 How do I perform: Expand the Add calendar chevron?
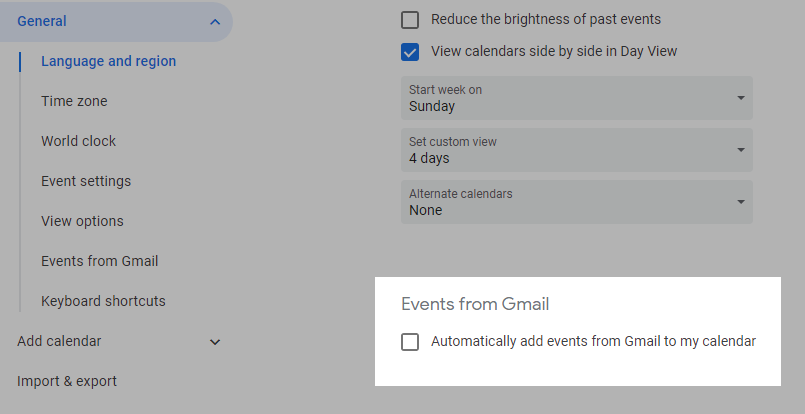[x=215, y=342]
